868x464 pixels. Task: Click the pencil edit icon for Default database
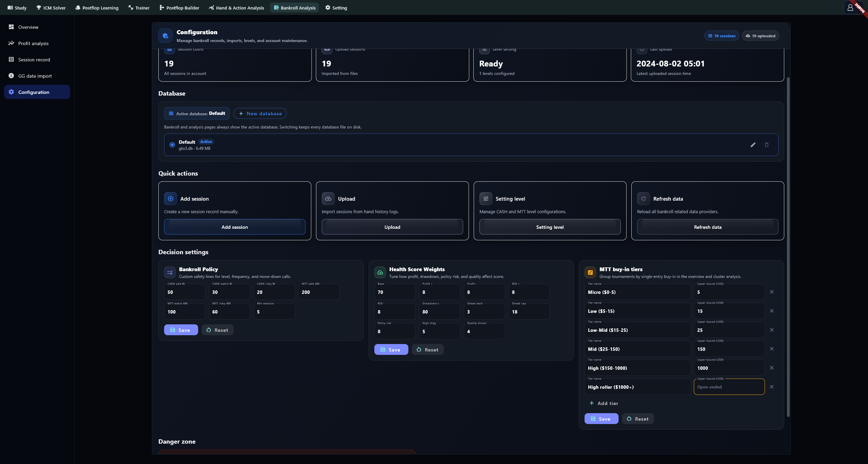pyautogui.click(x=753, y=145)
